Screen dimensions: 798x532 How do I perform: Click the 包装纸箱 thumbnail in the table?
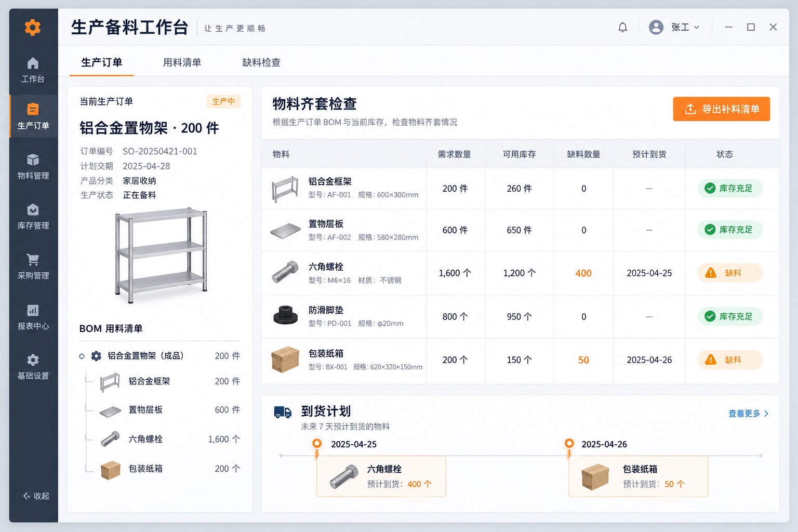(x=285, y=360)
